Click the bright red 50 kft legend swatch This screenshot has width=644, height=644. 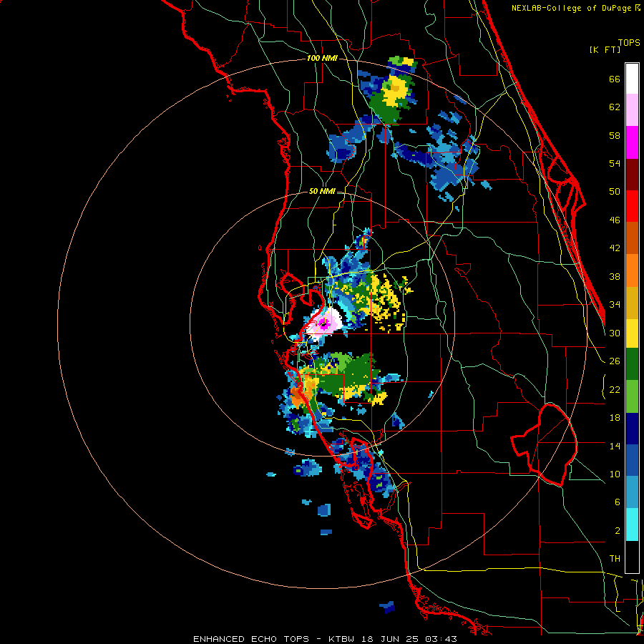tap(632, 206)
